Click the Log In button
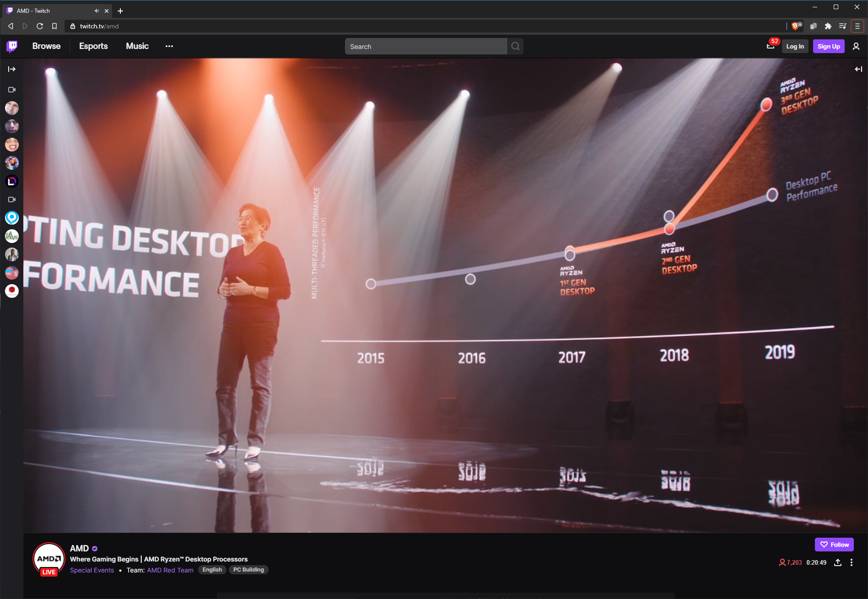This screenshot has height=599, width=868. [x=795, y=46]
